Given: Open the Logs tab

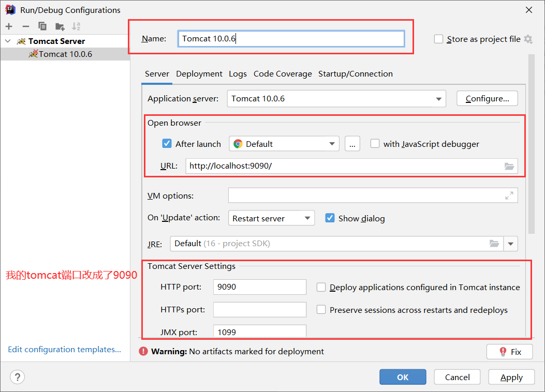Looking at the screenshot, I should (238, 74).
